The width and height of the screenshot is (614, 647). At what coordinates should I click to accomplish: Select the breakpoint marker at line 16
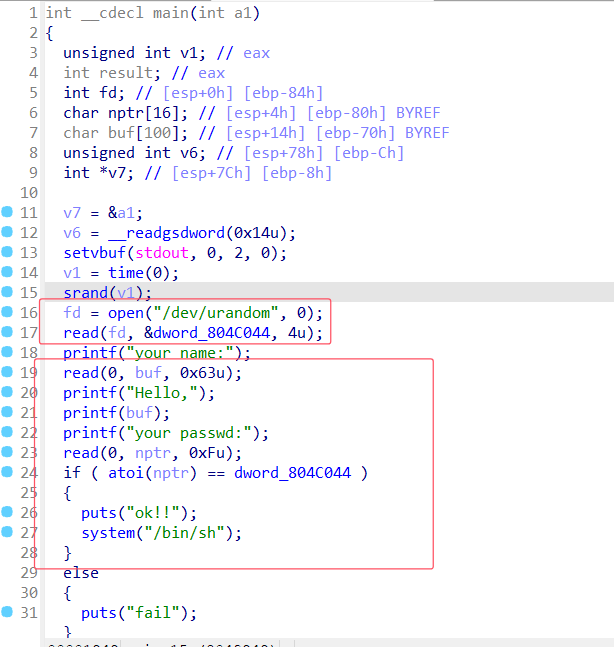(8, 313)
